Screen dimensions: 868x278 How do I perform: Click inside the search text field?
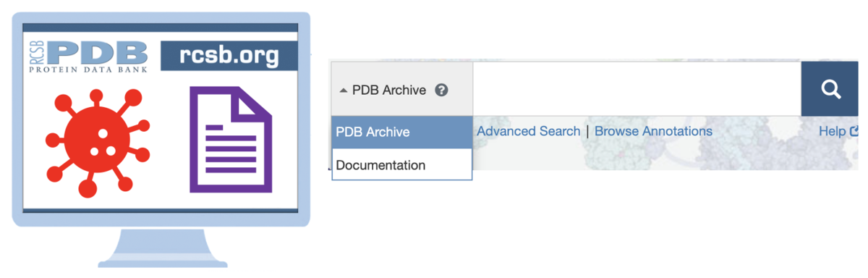click(637, 89)
